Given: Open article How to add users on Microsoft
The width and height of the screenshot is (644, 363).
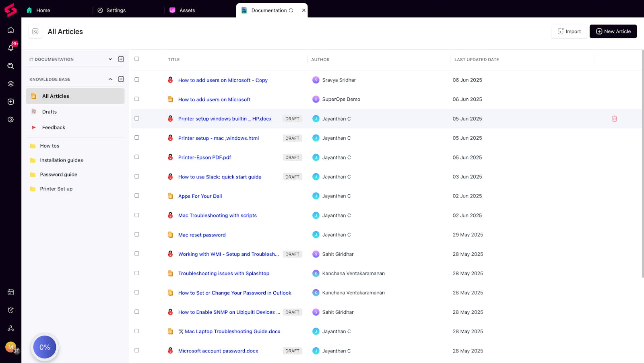Looking at the screenshot, I should click(x=214, y=100).
